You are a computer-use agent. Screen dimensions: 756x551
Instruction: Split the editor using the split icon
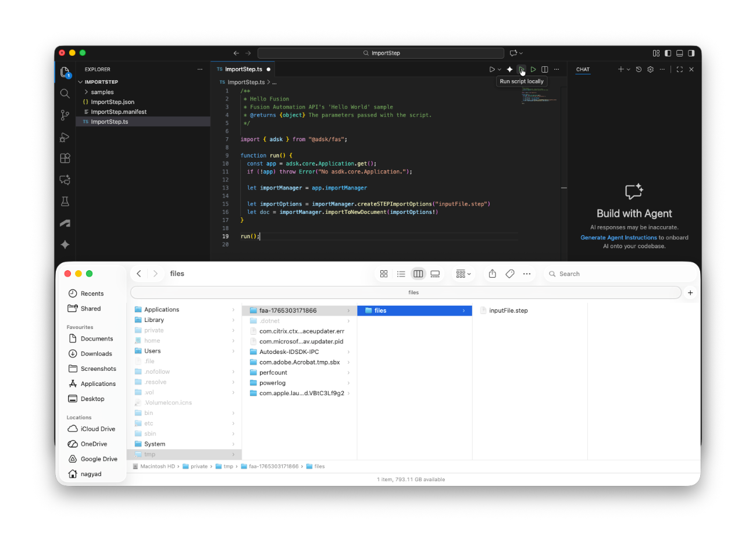pos(544,69)
